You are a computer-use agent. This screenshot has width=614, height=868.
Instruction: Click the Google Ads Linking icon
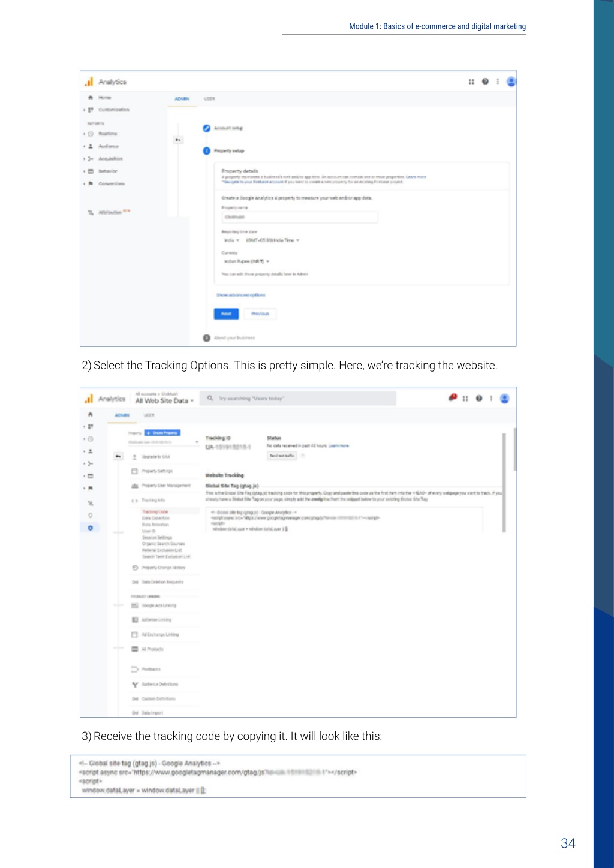click(x=135, y=605)
